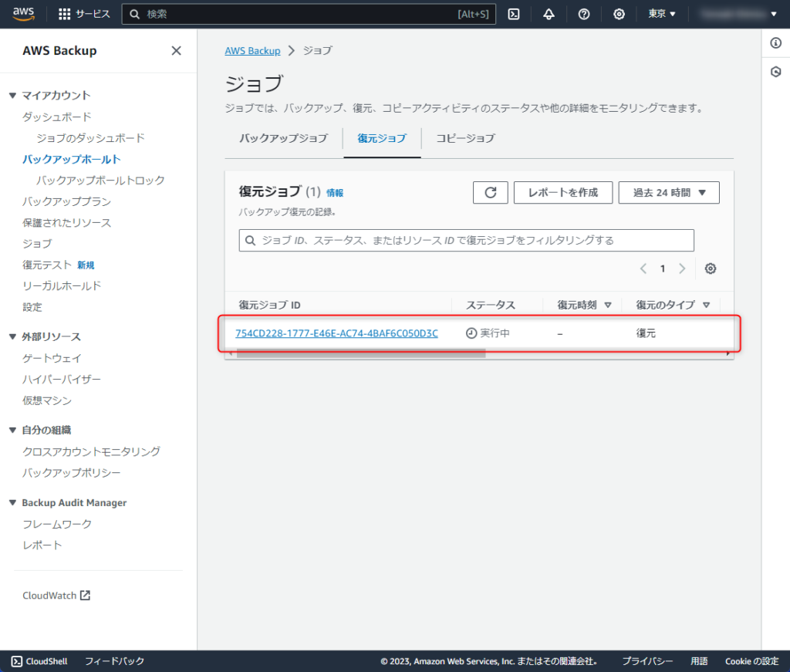Image resolution: width=790 pixels, height=672 pixels.
Task: Open ダッシュボード in the sidebar
Action: pyautogui.click(x=57, y=117)
